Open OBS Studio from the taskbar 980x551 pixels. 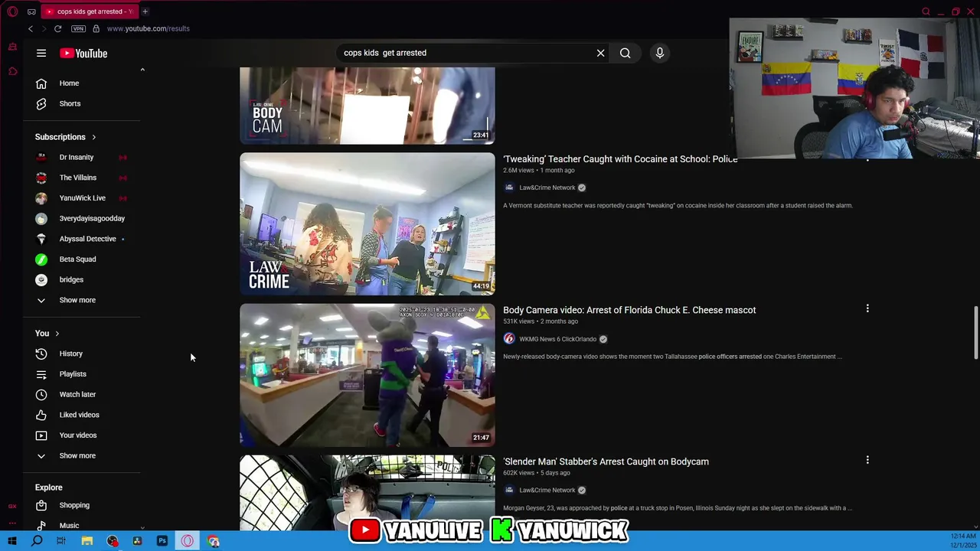click(x=113, y=541)
